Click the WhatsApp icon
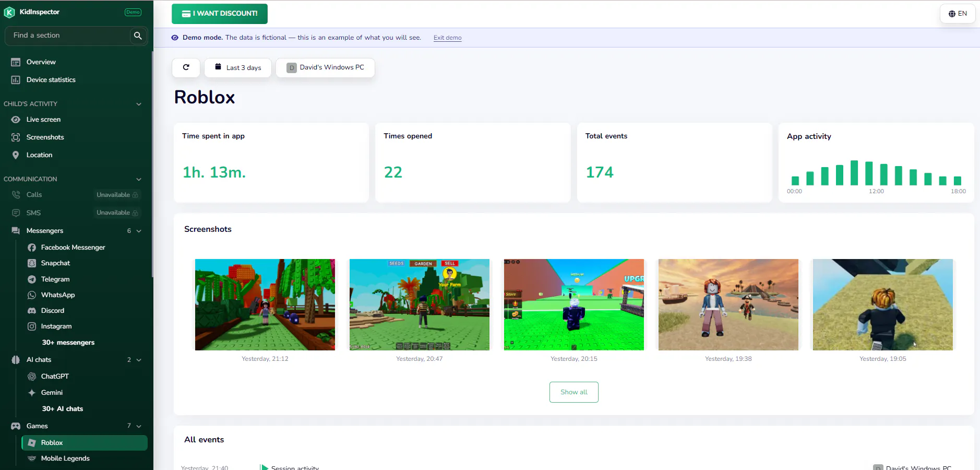This screenshot has width=980, height=470. [x=32, y=295]
